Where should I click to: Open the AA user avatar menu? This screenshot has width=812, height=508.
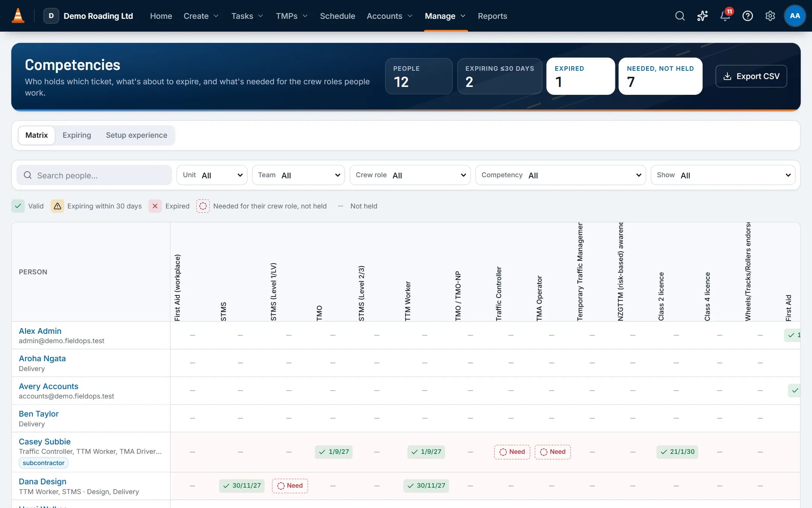795,16
